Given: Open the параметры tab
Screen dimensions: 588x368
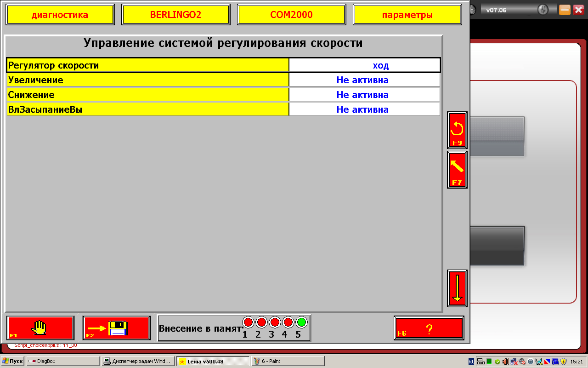Looking at the screenshot, I should (x=407, y=15).
